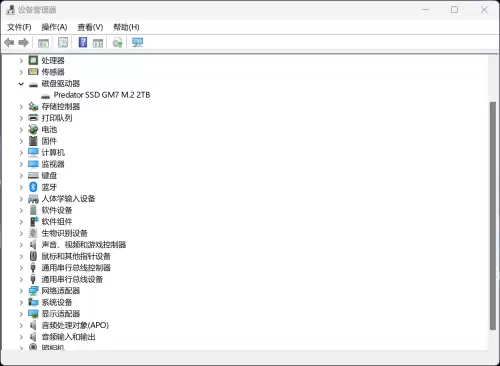Click the blue Help question mark icon
This screenshot has height=366, width=500.
[x=83, y=42]
